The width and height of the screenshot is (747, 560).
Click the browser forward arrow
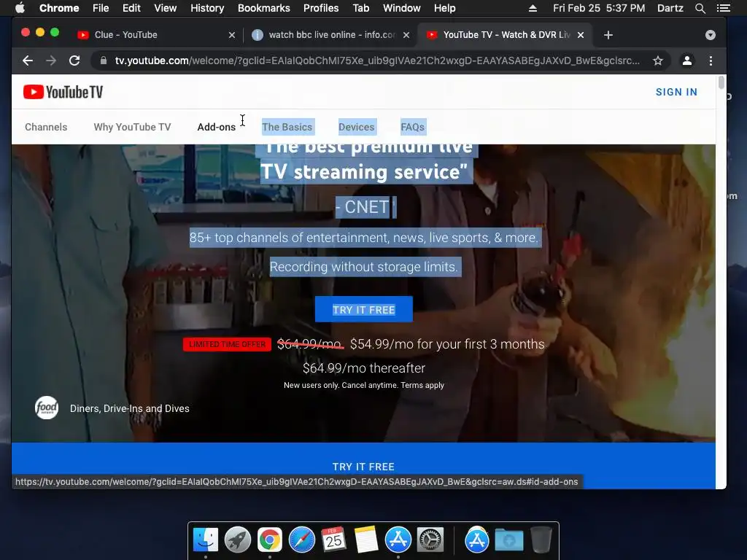pyautogui.click(x=51, y=61)
